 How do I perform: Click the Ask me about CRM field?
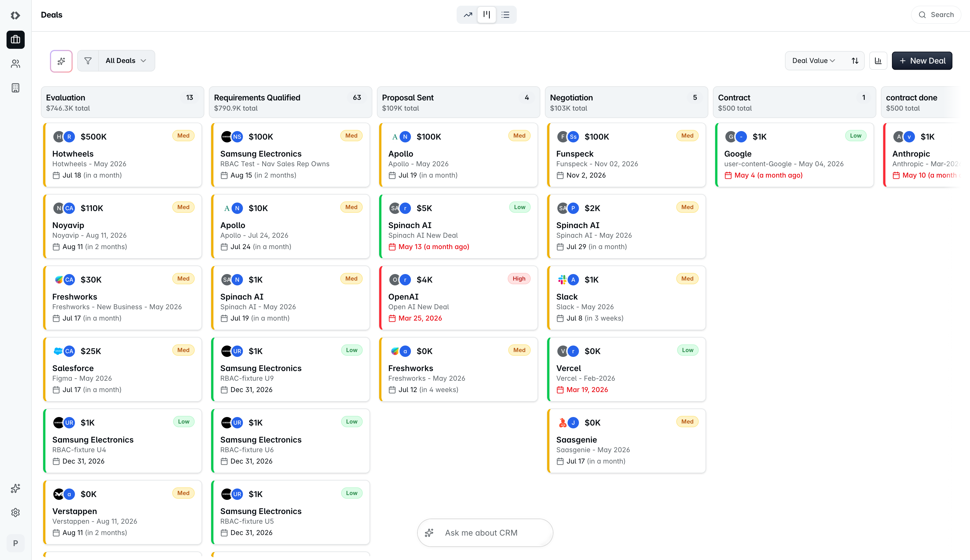485,533
